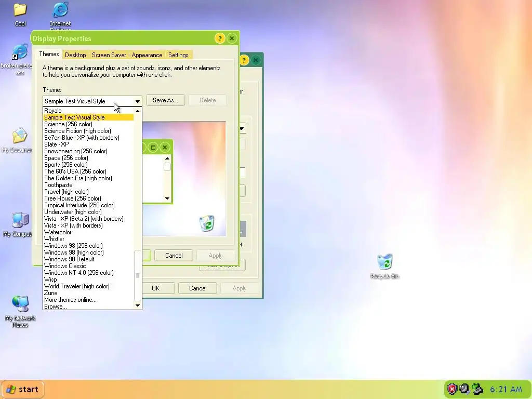The height and width of the screenshot is (399, 532).
Task: Select World Traveler (high color) theme
Action: click(88, 286)
